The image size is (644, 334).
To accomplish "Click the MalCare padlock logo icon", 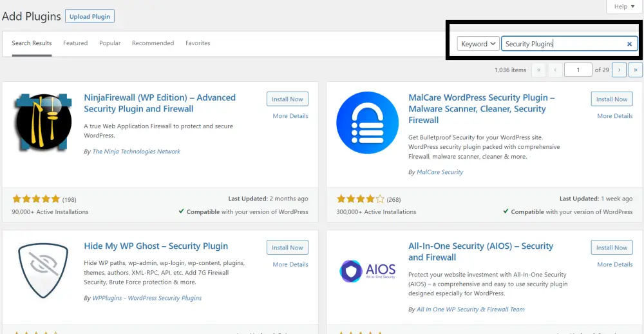I will click(x=367, y=123).
